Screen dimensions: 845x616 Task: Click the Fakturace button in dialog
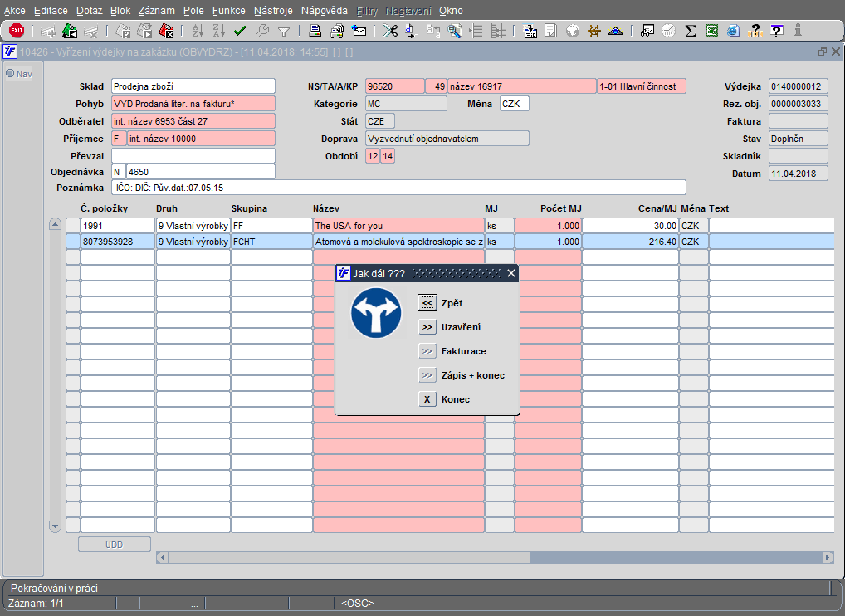click(427, 351)
